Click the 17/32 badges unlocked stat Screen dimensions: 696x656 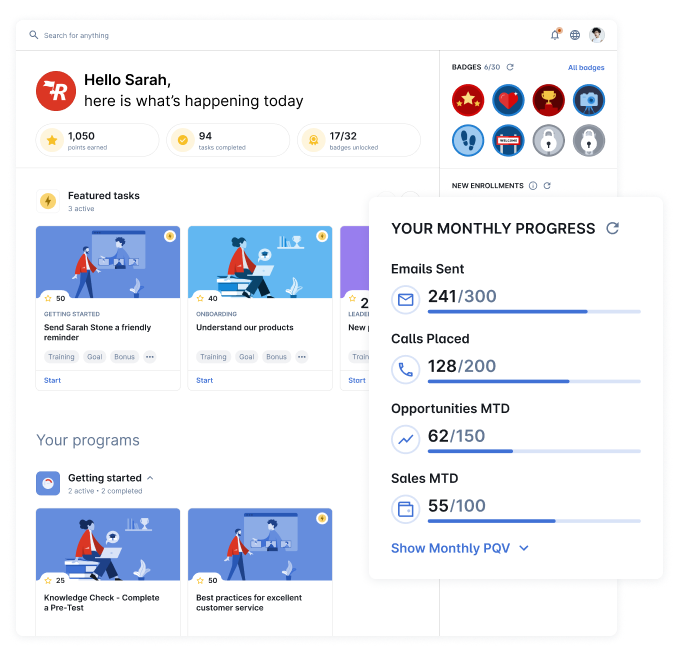(x=359, y=140)
